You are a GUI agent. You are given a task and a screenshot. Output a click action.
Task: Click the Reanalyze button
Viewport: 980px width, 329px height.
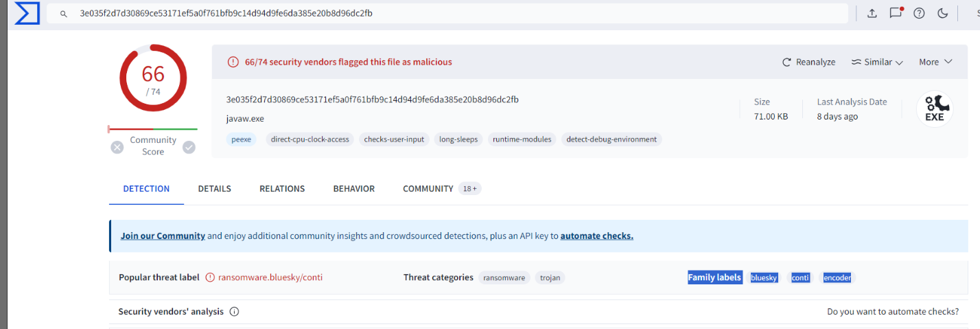point(809,62)
